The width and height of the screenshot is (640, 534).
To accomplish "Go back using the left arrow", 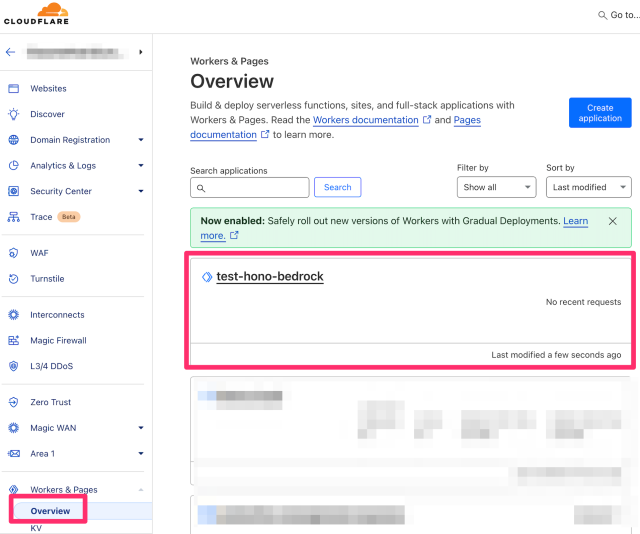I will 11,52.
